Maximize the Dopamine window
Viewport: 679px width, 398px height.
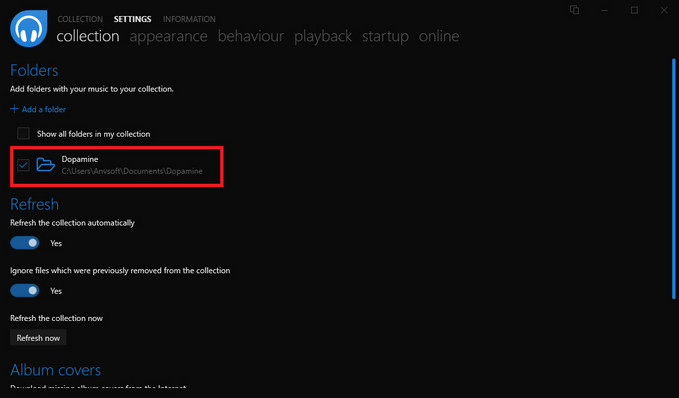(x=634, y=10)
